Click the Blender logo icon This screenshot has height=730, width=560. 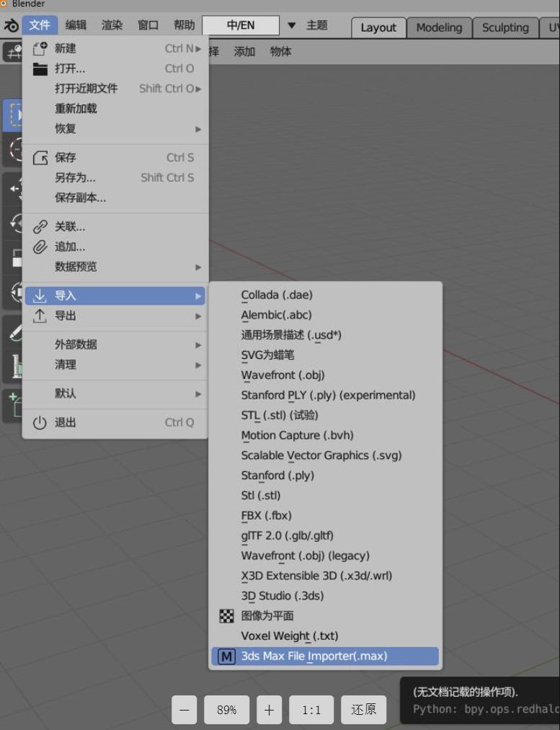coord(11,25)
